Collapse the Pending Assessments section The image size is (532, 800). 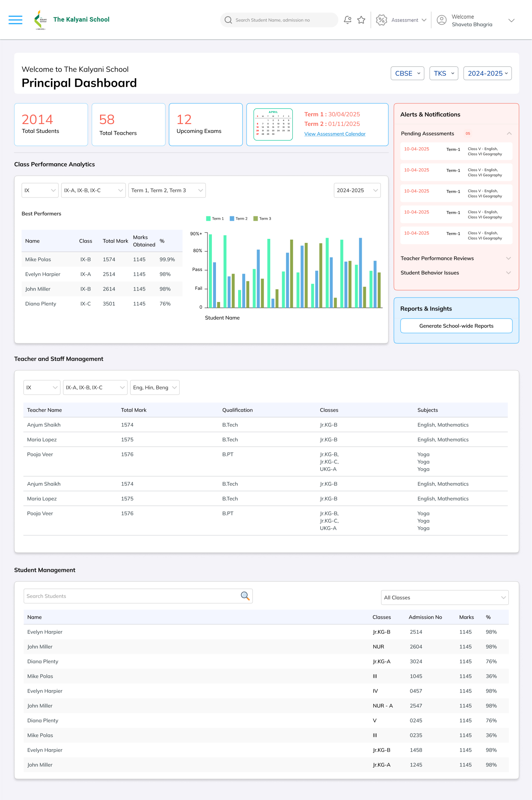pos(509,134)
